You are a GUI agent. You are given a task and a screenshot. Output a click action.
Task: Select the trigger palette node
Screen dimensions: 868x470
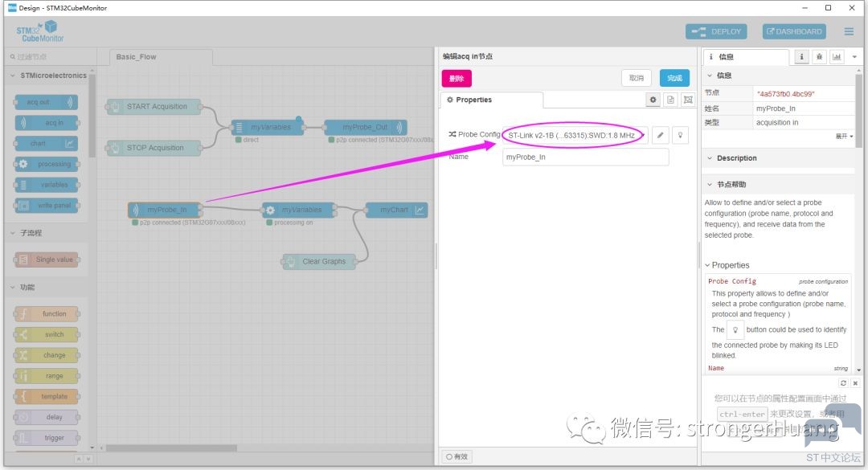coord(47,438)
